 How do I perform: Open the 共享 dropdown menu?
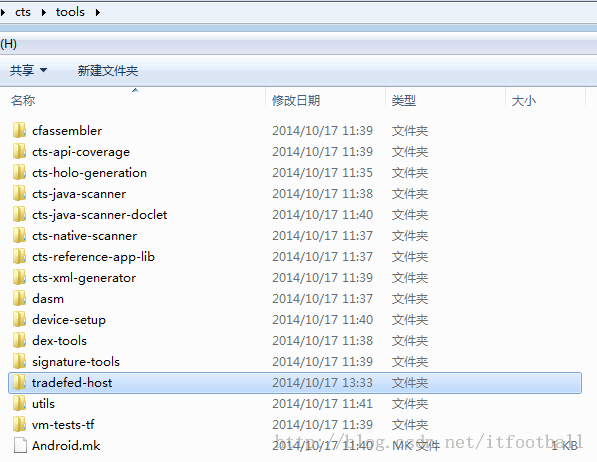point(29,70)
